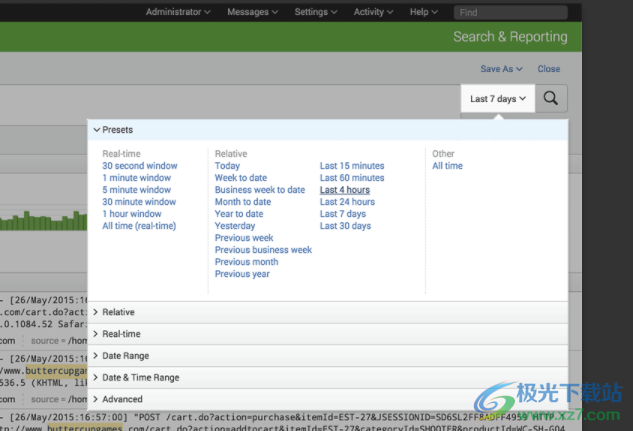Select 1 hour window preset
The height and width of the screenshot is (431, 633).
point(132,214)
